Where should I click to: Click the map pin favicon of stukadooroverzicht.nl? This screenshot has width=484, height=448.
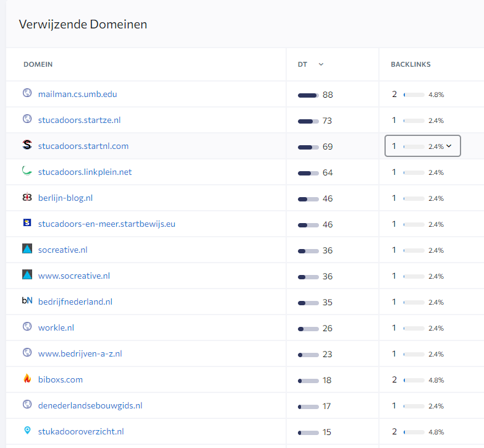27,430
